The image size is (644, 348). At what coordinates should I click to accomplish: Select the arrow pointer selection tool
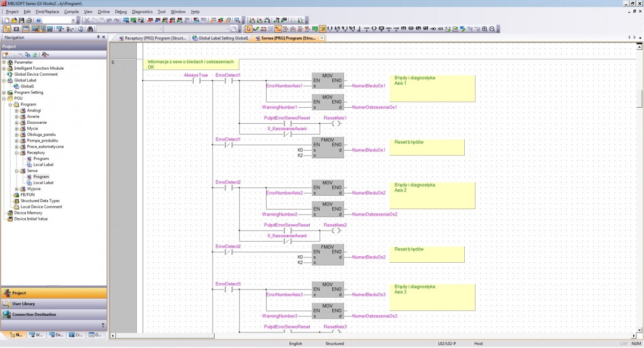click(x=248, y=29)
